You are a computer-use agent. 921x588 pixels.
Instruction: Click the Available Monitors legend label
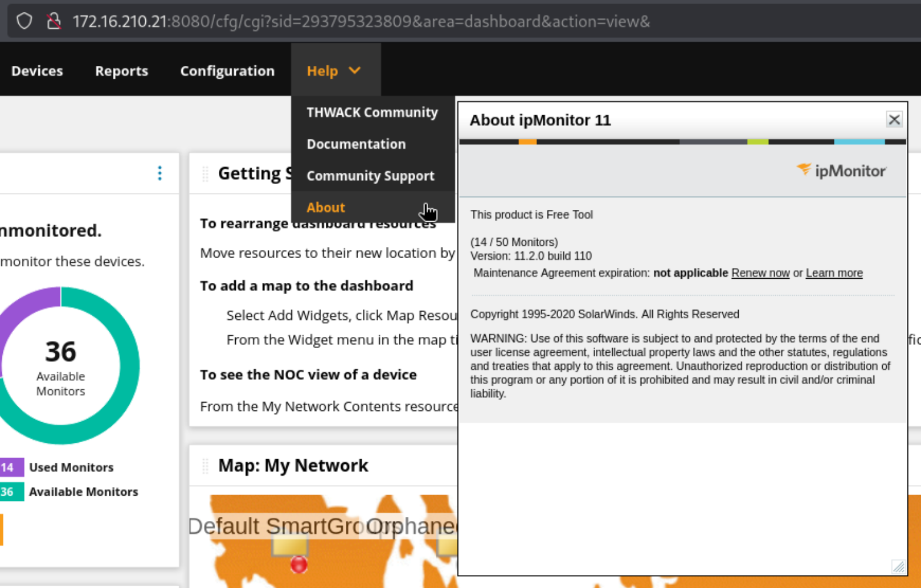click(x=84, y=492)
